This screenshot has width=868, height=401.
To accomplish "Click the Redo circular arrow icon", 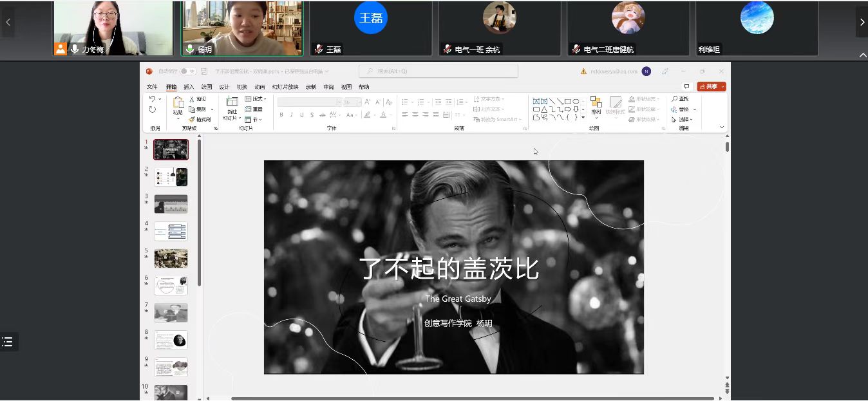I will 153,109.
